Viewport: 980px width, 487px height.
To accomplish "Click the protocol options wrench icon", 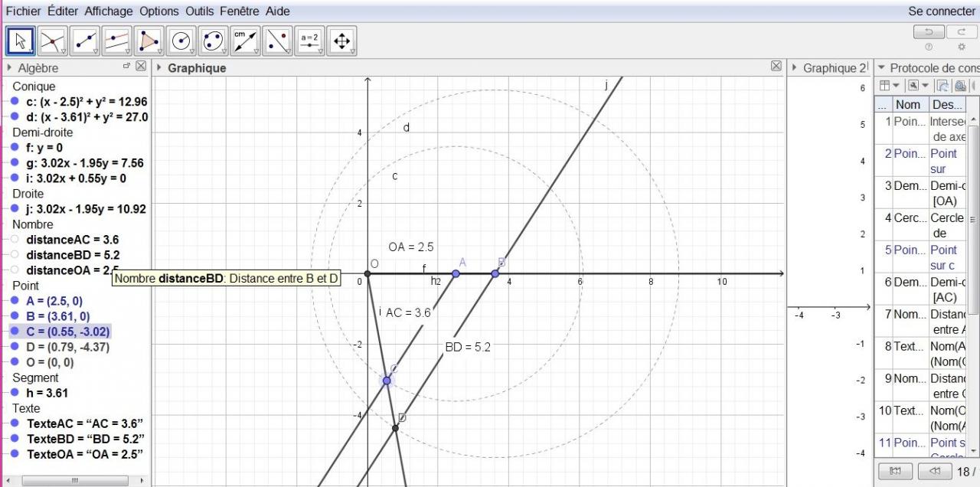I will (x=913, y=85).
